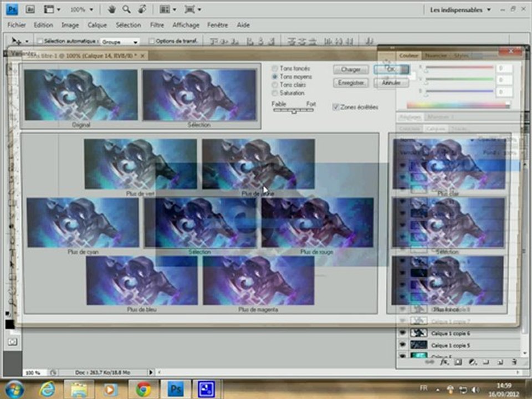The height and width of the screenshot is (399, 532).
Task: Create a new layer icon
Action: tap(500, 362)
